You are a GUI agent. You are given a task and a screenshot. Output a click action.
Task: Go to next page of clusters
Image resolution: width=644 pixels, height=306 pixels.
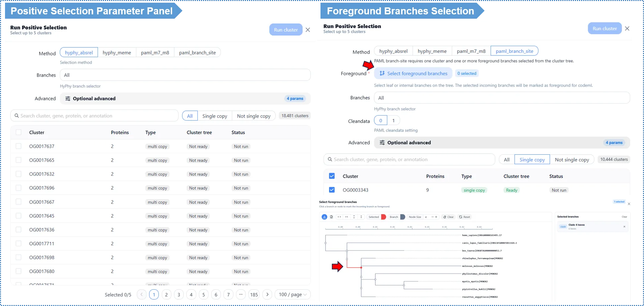[x=267, y=294]
